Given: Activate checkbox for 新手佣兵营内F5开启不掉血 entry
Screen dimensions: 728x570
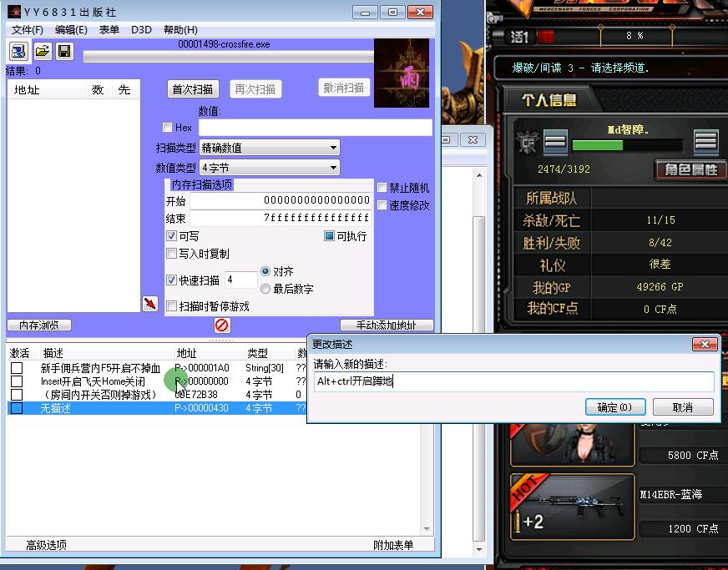Looking at the screenshot, I should 17,368.
